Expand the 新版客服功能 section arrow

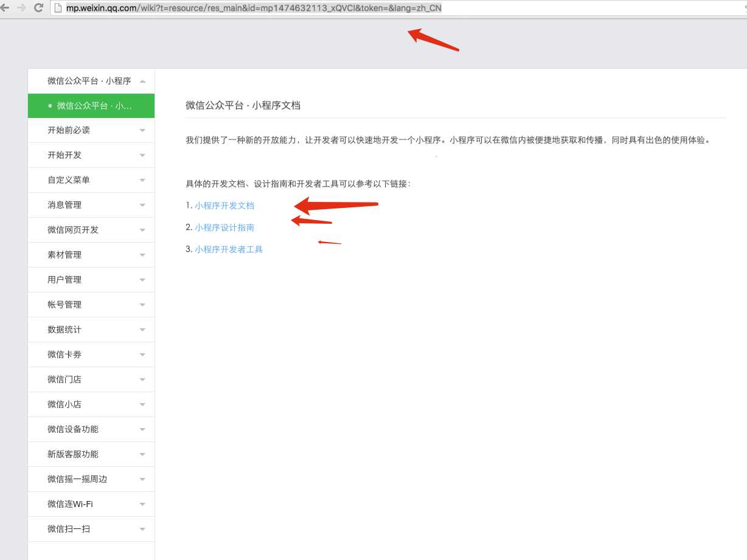142,454
